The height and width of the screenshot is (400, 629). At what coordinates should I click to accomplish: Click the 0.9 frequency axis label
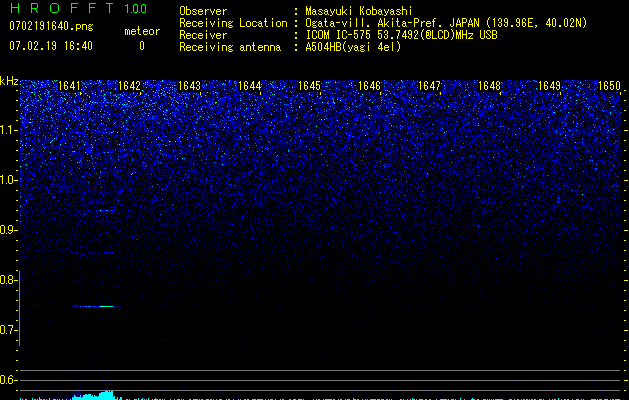[x=7, y=230]
